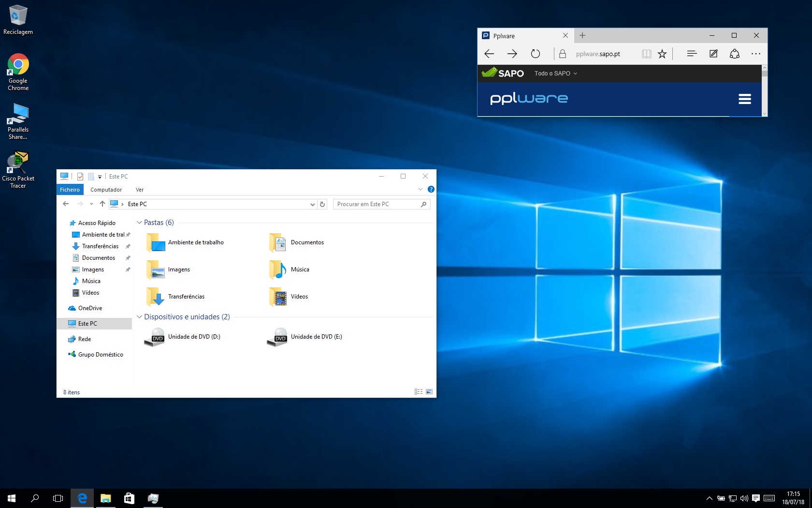The image size is (812, 508).
Task: Switch search pane by selecting small icons view
Action: click(x=418, y=392)
